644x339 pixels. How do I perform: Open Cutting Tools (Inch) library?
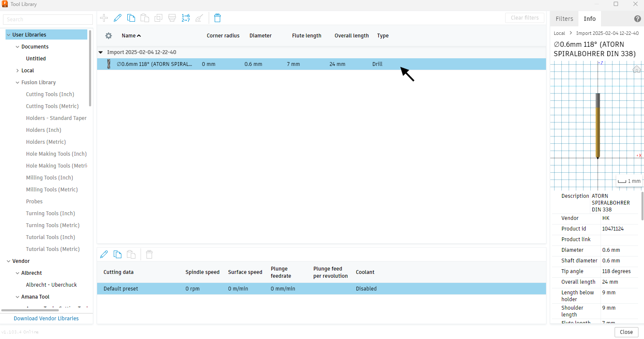coord(49,94)
